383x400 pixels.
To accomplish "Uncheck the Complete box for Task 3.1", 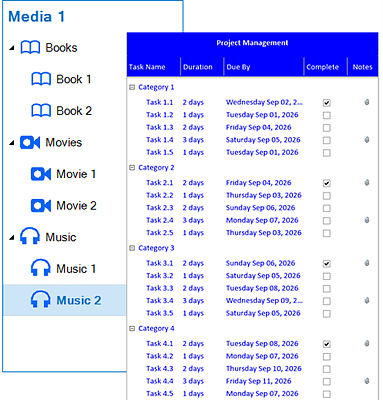I will coord(327,264).
